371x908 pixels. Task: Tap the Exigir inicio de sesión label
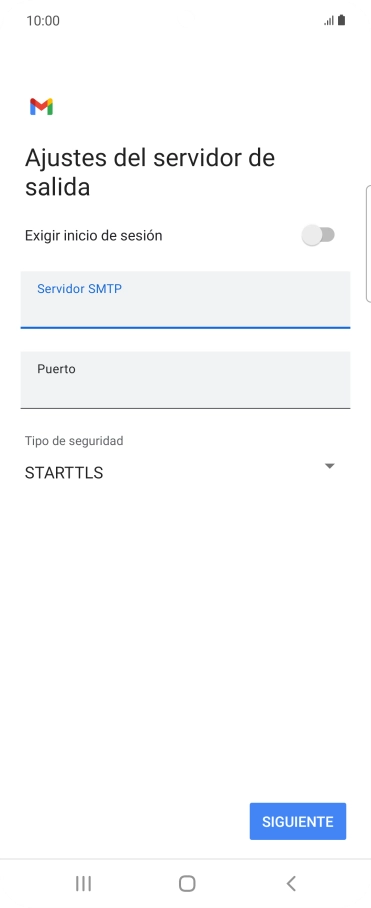click(x=94, y=236)
